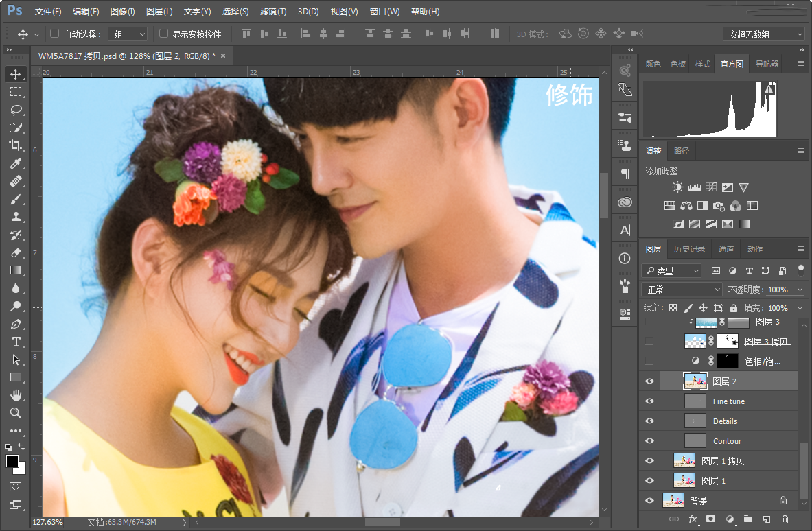Activate the Dodge tool
Image resolution: width=812 pixels, height=531 pixels.
pyautogui.click(x=16, y=307)
